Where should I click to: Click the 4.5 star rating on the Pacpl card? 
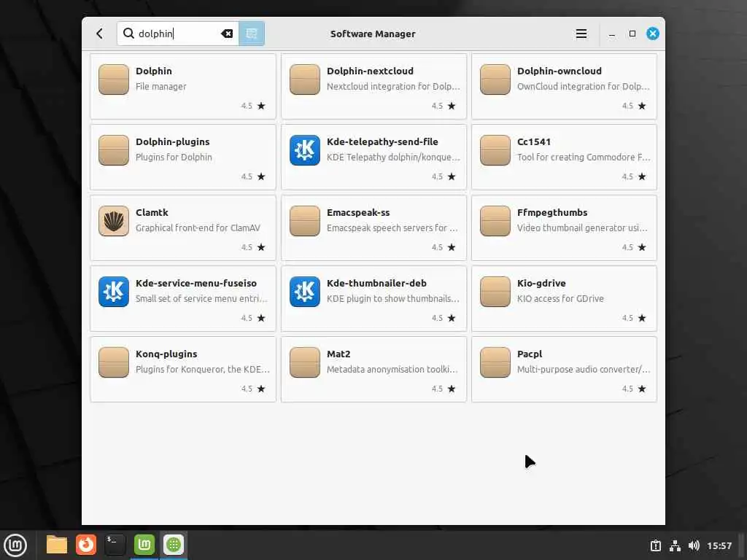click(634, 389)
